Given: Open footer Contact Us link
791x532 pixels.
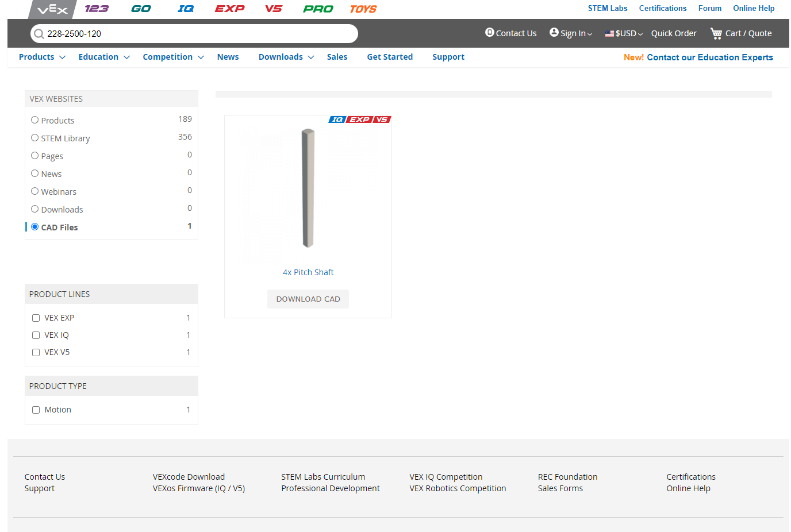Looking at the screenshot, I should click(45, 477).
